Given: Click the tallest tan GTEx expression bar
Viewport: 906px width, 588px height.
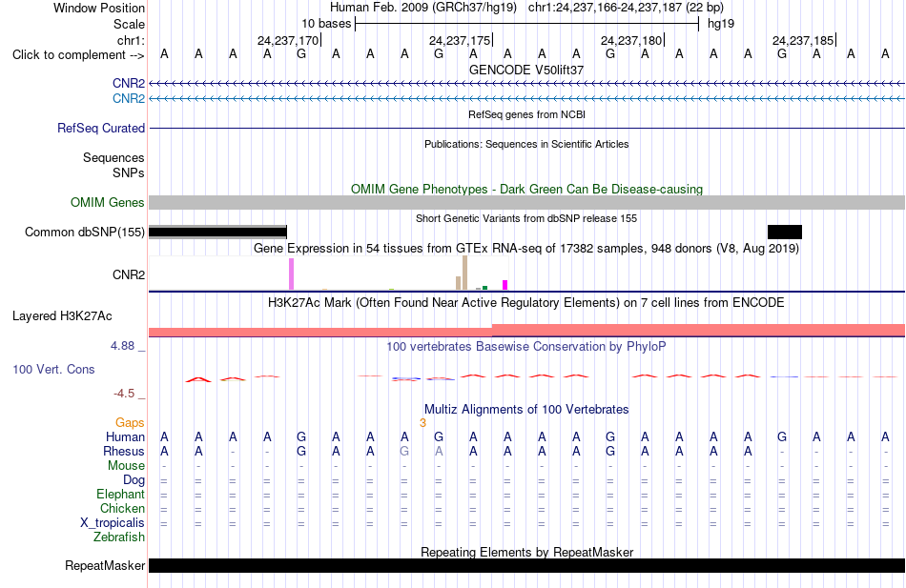Looking at the screenshot, I should click(x=464, y=273).
